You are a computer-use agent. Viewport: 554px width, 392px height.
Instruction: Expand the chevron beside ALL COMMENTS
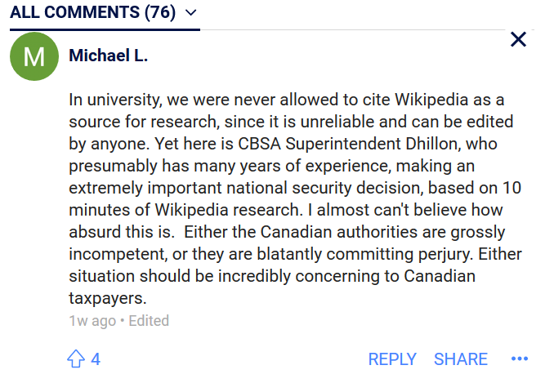pos(191,12)
